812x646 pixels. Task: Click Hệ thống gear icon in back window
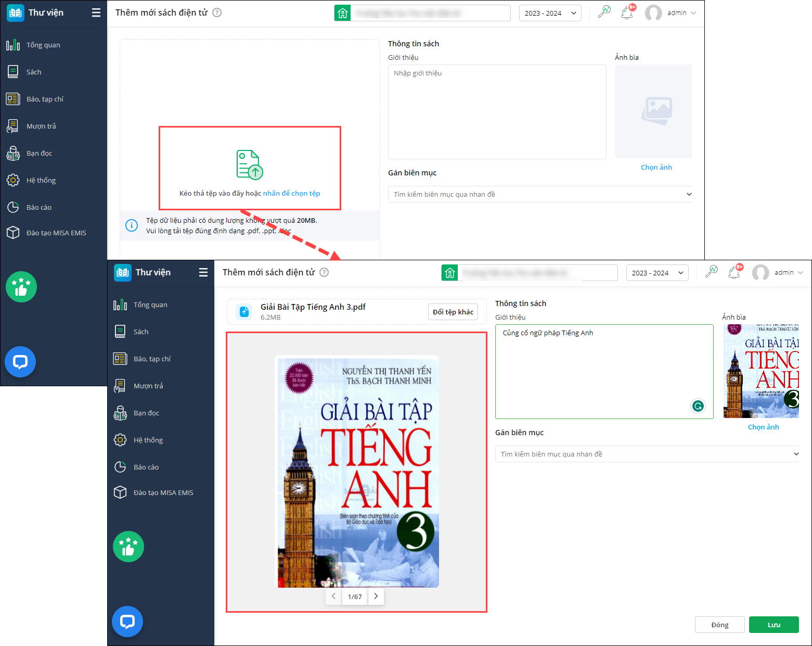coord(13,180)
